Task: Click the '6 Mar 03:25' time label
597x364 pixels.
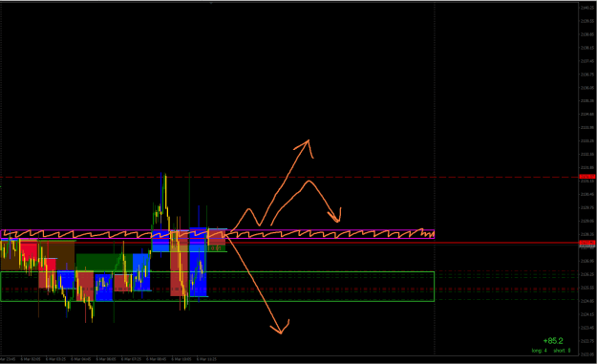Action: point(55,359)
